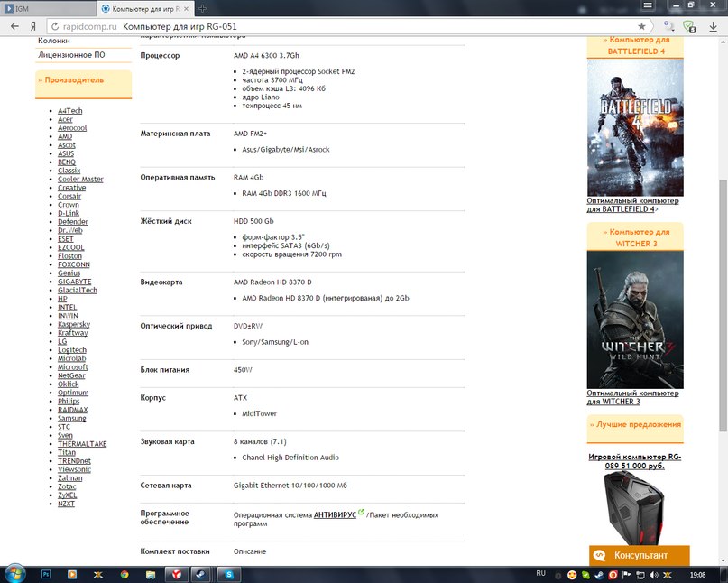The width and height of the screenshot is (728, 583).
Task: Filter by manufacturer A4Tech
Action: click(x=70, y=111)
